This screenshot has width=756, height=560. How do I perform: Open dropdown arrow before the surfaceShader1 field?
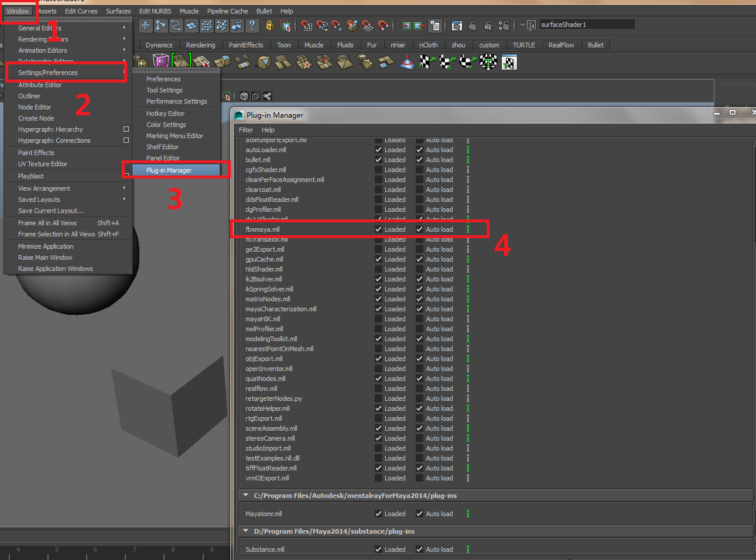[x=522, y=25]
